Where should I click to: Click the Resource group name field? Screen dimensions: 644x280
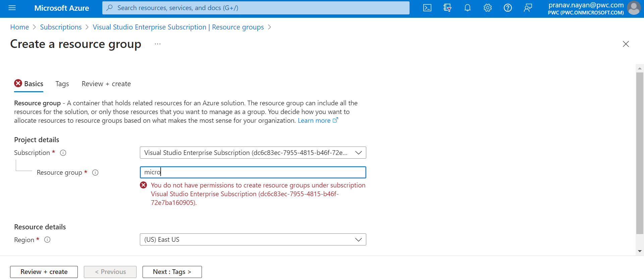[x=253, y=172]
